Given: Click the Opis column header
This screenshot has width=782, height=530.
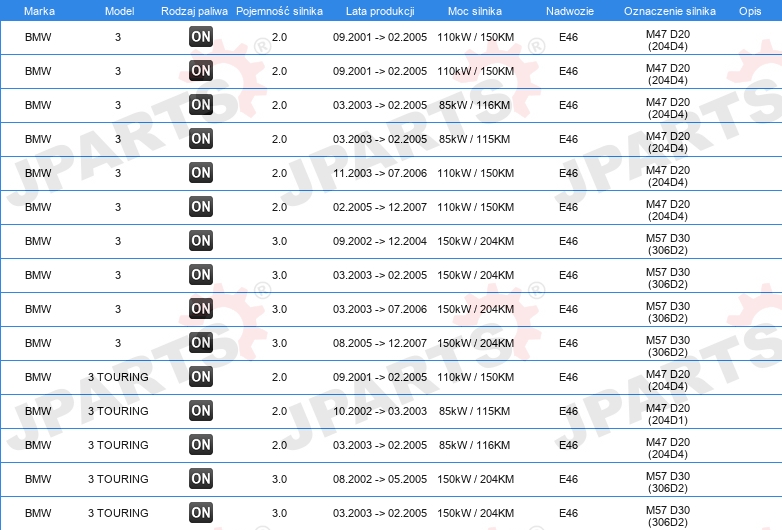Looking at the screenshot, I should pyautogui.click(x=750, y=11).
